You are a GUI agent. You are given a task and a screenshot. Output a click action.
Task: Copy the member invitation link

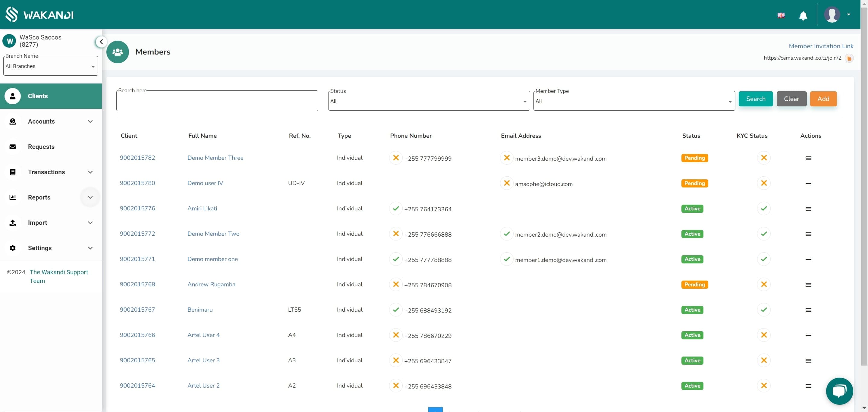pos(849,58)
